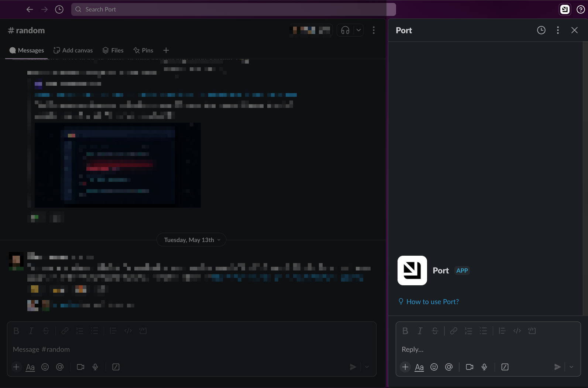Expand huddle options dropdown arrow
This screenshot has width=588, height=388.
tap(358, 30)
